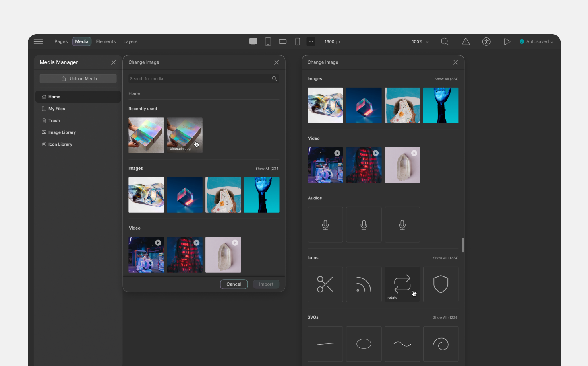Select the spiral SVG tile
The height and width of the screenshot is (366, 588).
(x=441, y=344)
